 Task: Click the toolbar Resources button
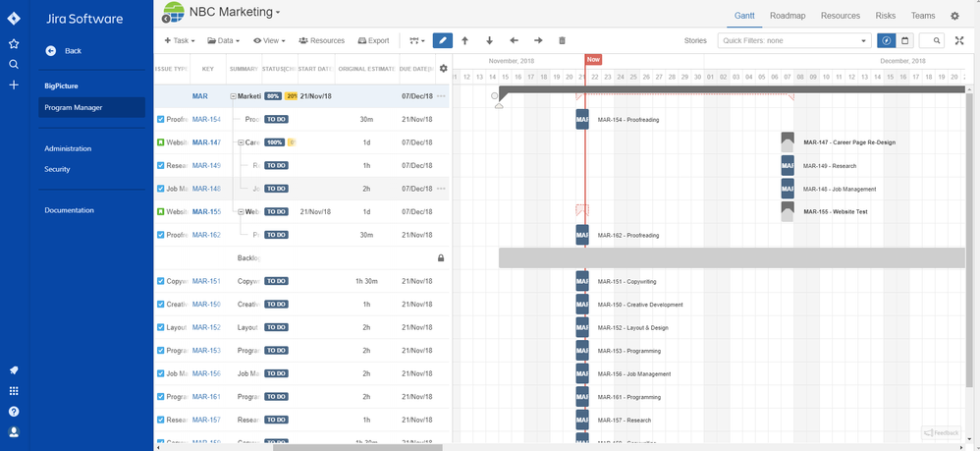(321, 40)
